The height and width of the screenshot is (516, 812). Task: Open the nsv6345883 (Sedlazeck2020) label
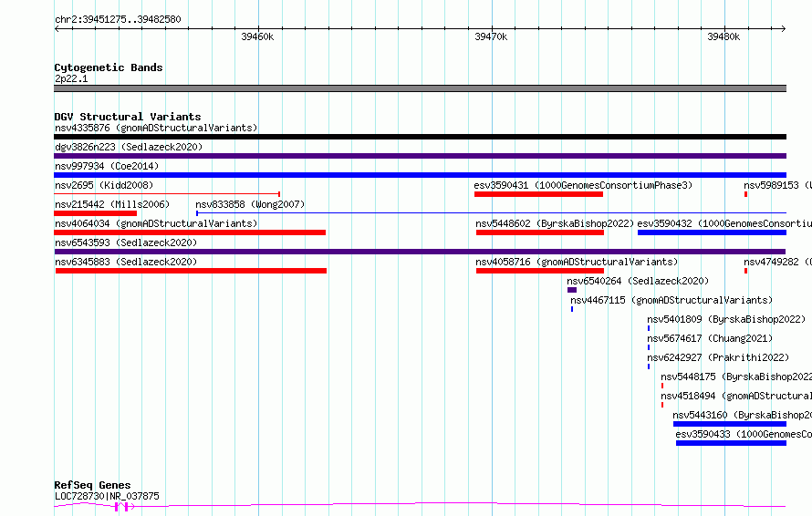[126, 262]
